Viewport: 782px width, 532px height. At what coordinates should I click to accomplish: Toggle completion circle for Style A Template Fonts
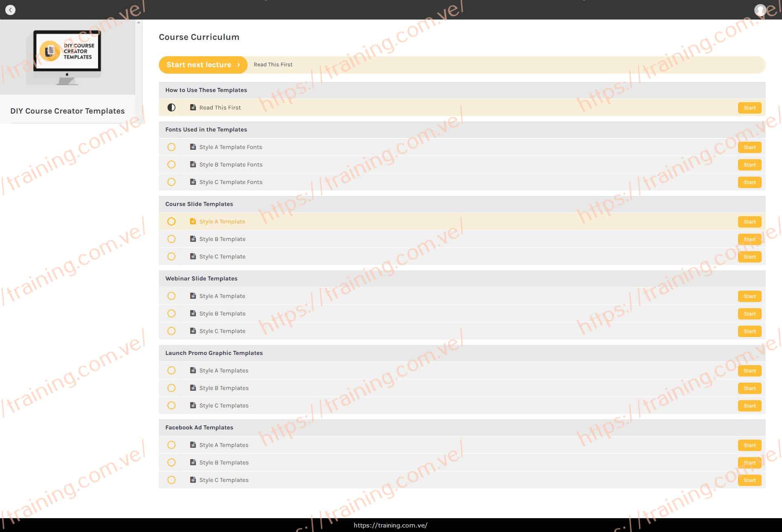click(171, 147)
